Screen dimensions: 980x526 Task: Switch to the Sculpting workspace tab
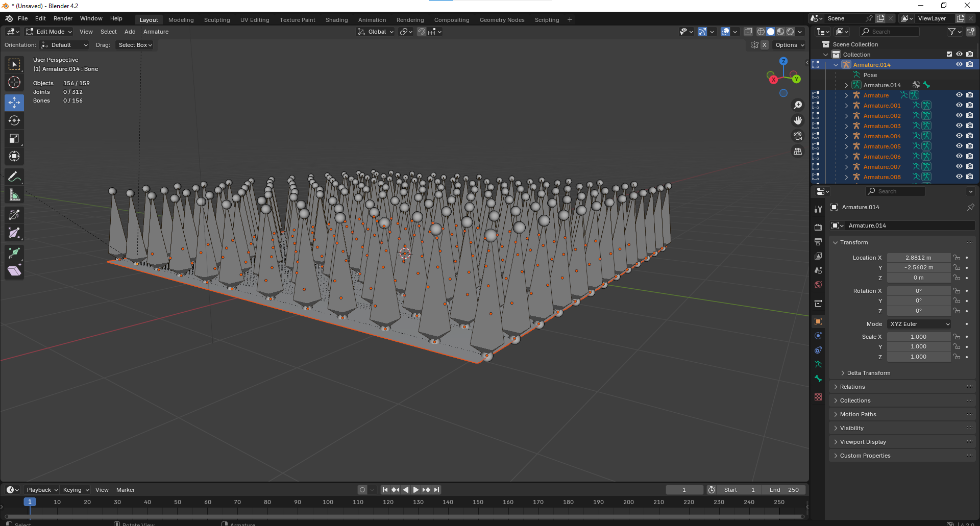point(217,20)
